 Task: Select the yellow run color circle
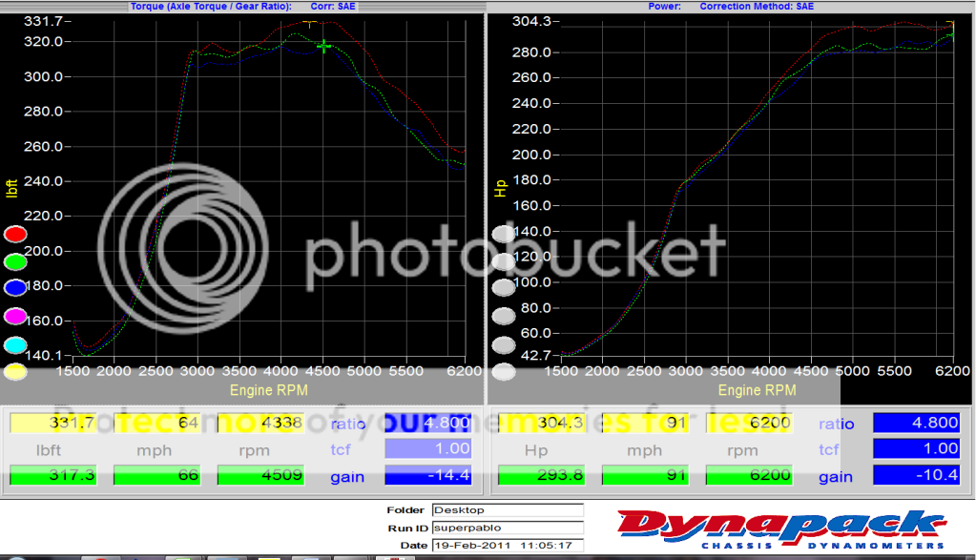click(16, 372)
